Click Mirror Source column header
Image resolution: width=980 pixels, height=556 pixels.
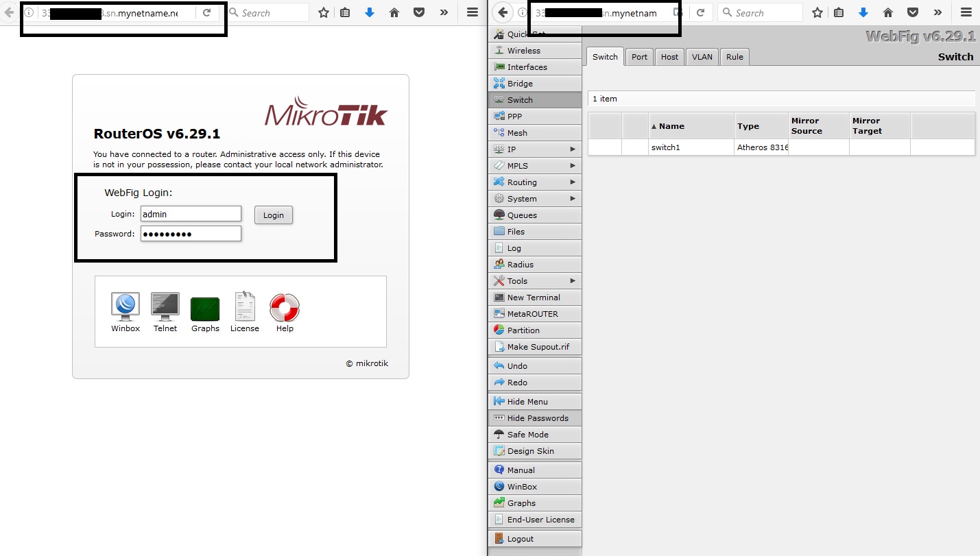tap(819, 126)
